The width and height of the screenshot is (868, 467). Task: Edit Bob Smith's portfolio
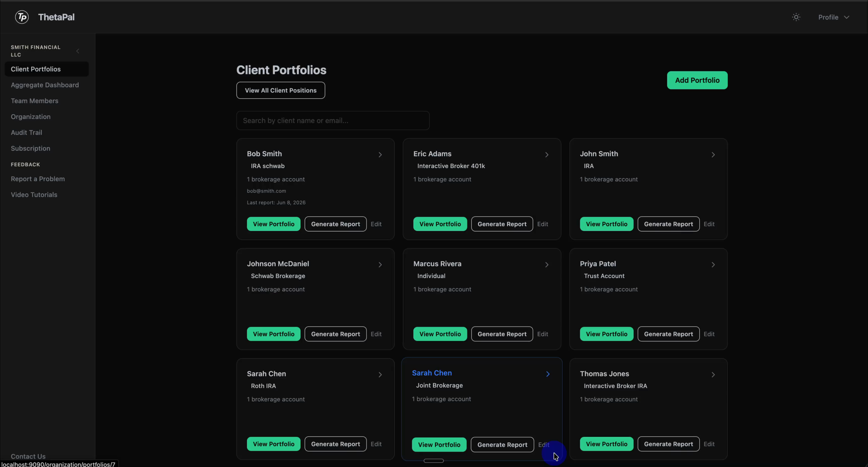click(x=376, y=224)
